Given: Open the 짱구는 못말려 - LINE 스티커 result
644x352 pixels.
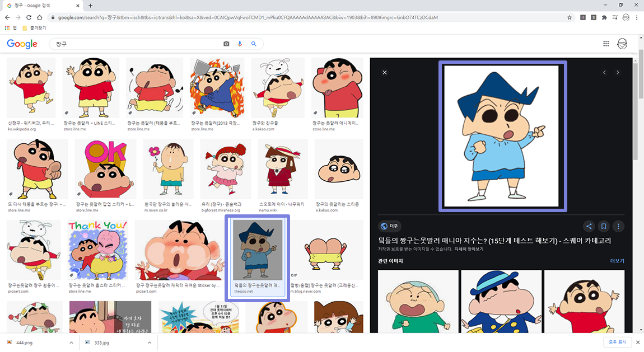Looking at the screenshot, I should coord(91,88).
